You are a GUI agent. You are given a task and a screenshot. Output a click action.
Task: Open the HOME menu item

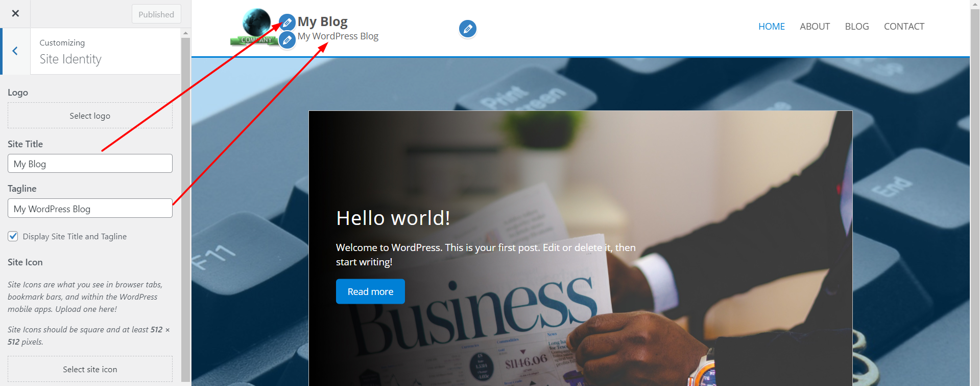click(x=772, y=27)
